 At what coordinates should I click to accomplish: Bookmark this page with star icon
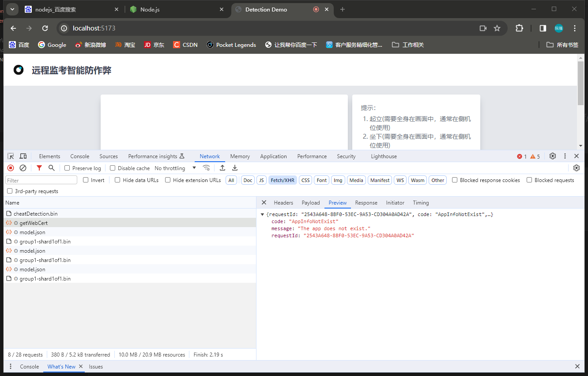(x=497, y=28)
